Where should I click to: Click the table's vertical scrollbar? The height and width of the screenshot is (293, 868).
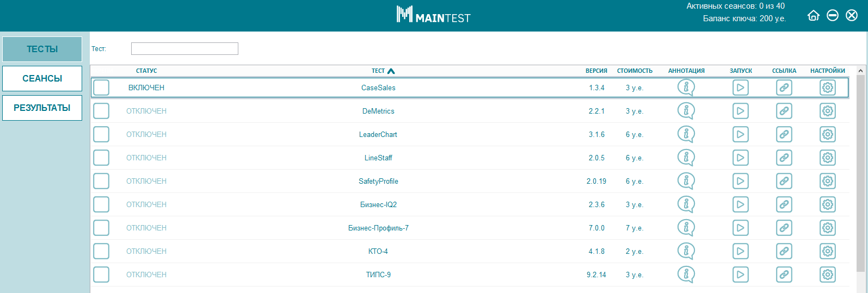coord(860,174)
